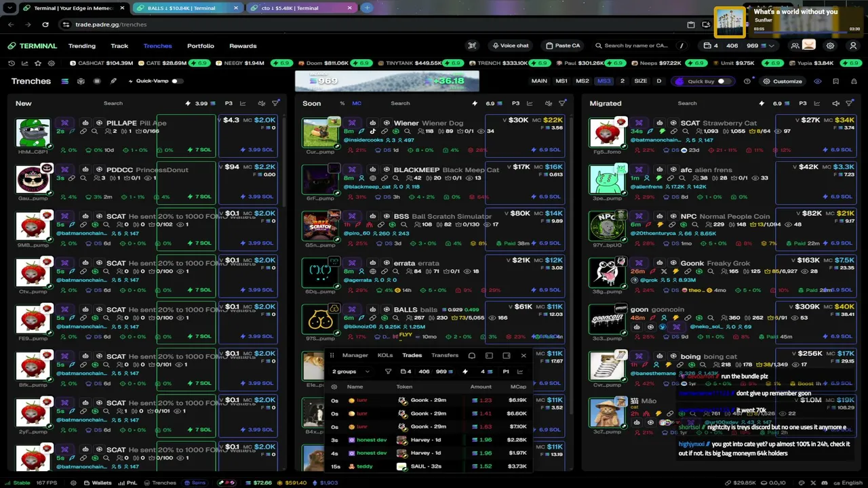The width and height of the screenshot is (868, 488).
Task: Switch to the Transfers tab in trades panel
Action: pyautogui.click(x=445, y=355)
